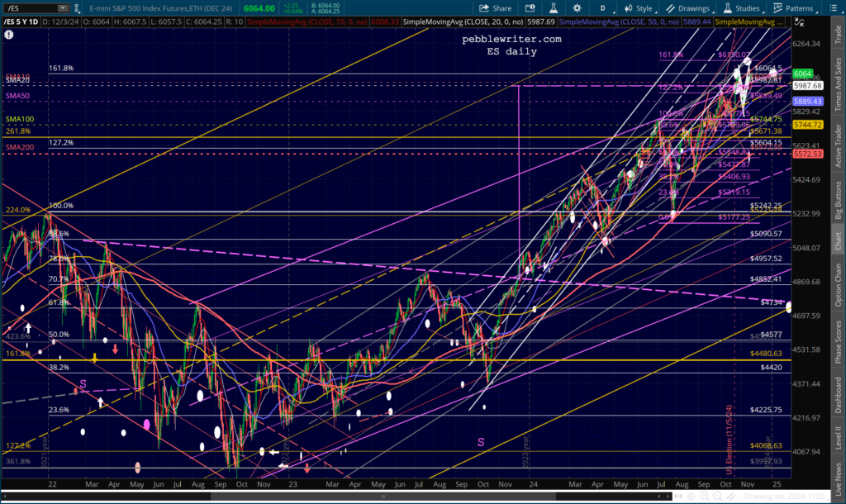Click the $4225.75 level label
The height and width of the screenshot is (504, 846).
click(x=766, y=410)
